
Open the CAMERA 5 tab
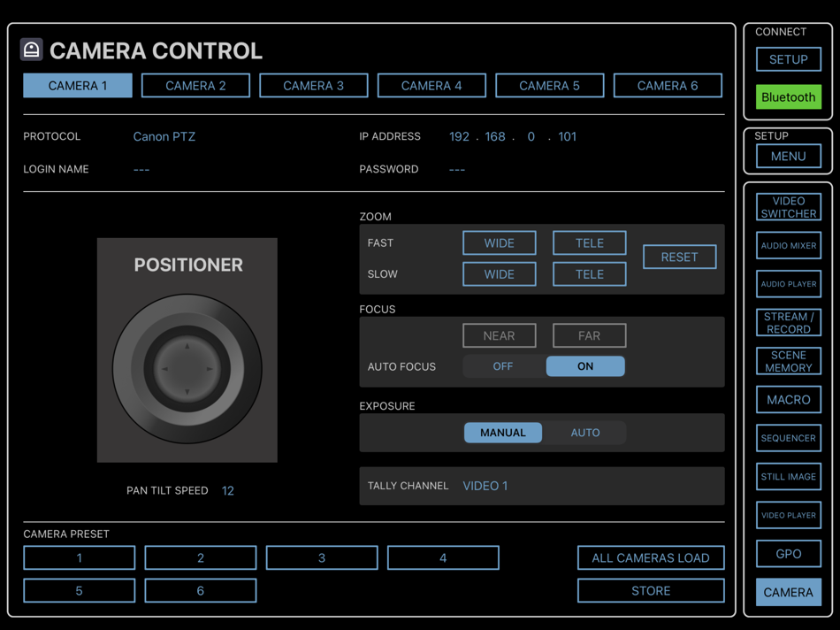tap(550, 86)
